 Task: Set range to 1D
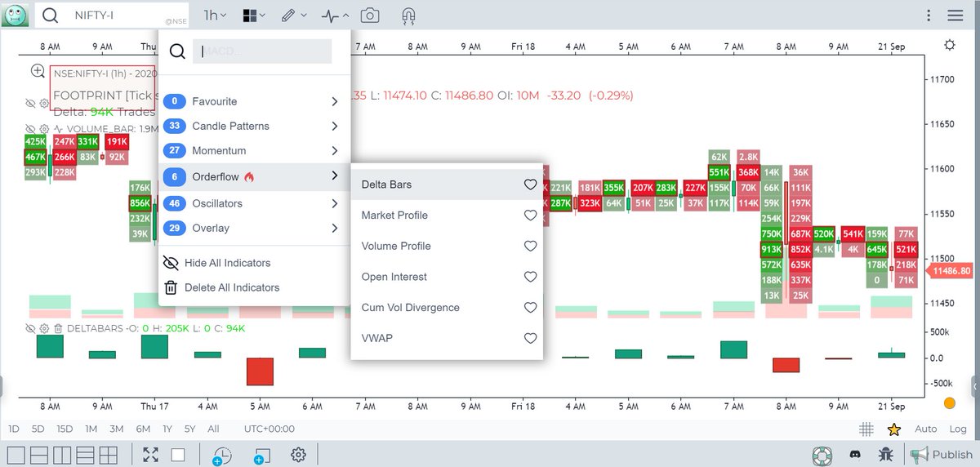tap(14, 429)
